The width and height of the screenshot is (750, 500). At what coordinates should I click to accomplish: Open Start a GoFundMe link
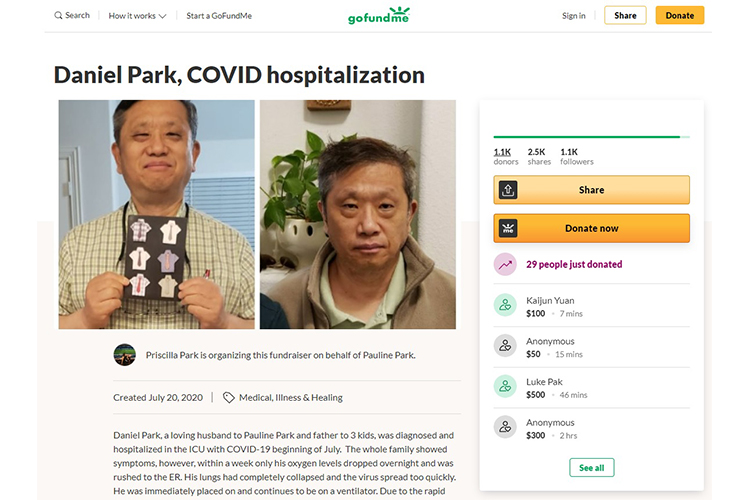click(217, 16)
